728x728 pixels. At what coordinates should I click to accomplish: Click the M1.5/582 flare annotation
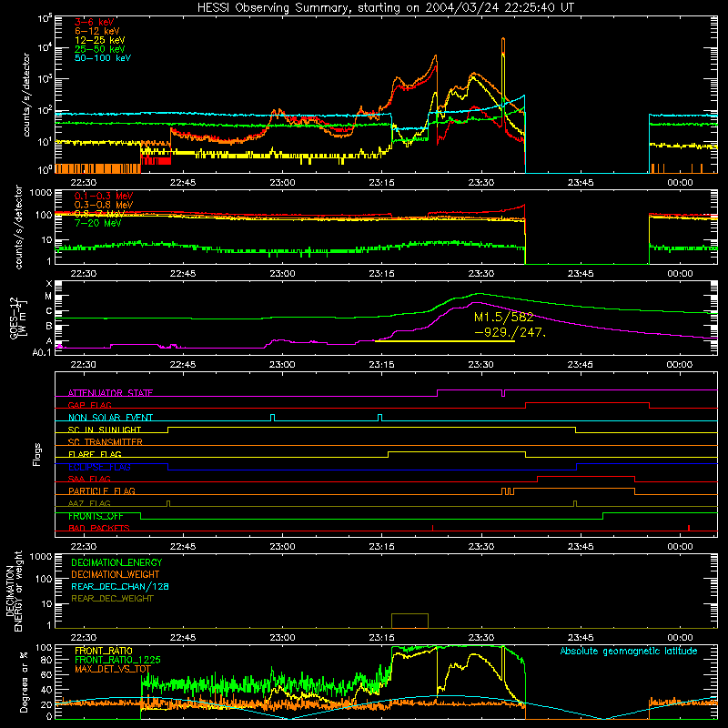tap(504, 318)
